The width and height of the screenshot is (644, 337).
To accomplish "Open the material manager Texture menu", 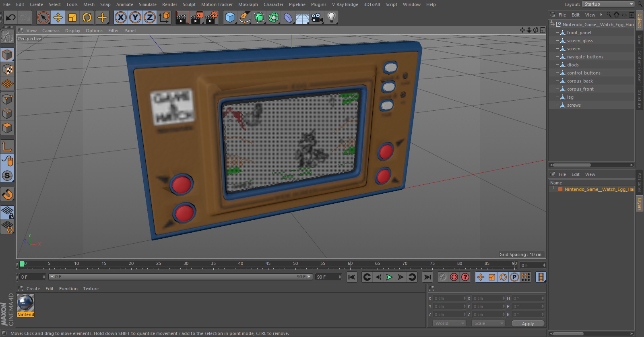I will (91, 289).
